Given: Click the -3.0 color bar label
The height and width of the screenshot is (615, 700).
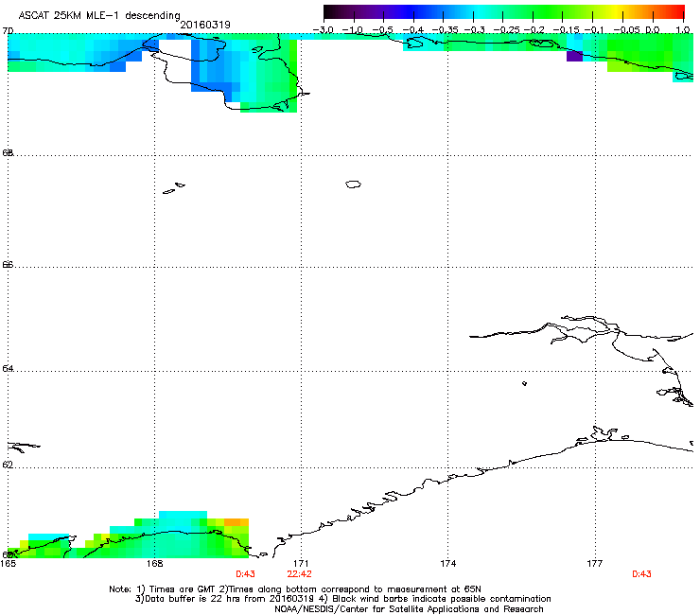Looking at the screenshot, I should point(323,30).
